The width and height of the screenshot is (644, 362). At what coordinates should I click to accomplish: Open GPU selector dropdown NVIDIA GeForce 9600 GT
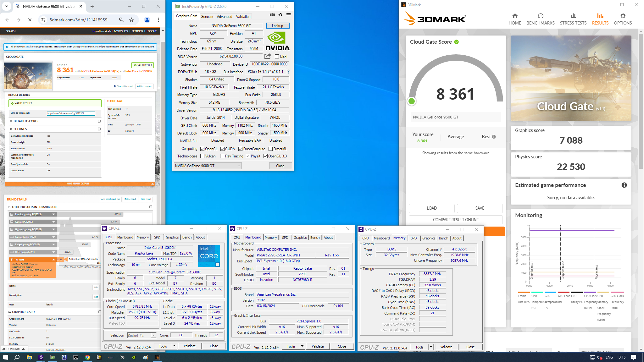click(x=208, y=166)
